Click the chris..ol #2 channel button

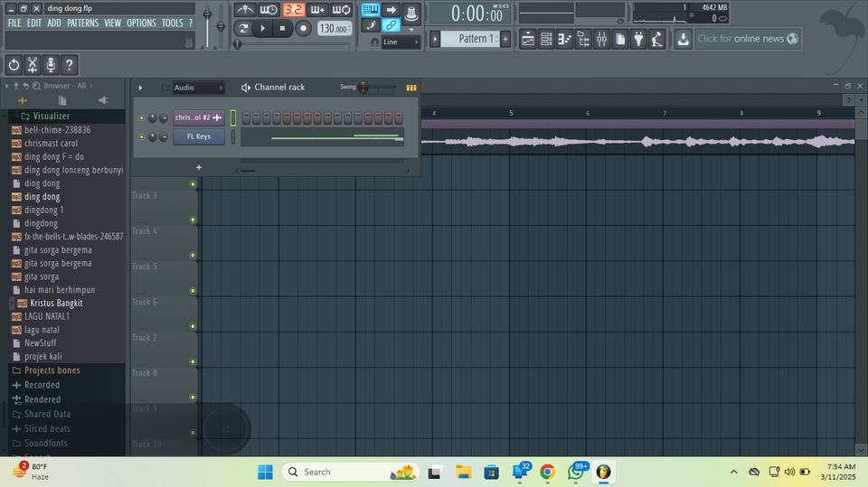tap(199, 117)
